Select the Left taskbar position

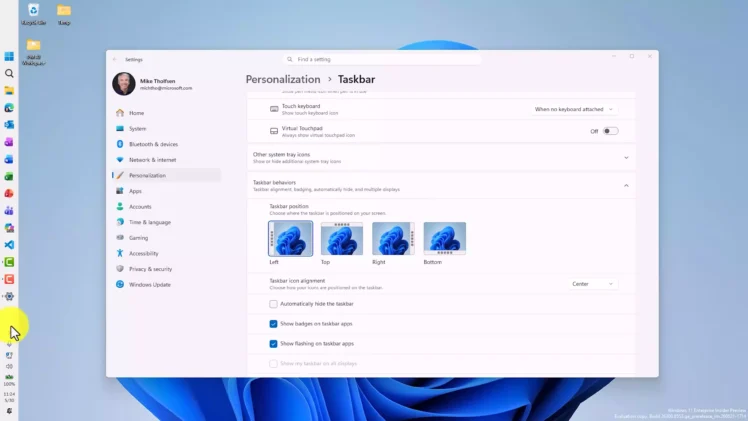coord(291,238)
